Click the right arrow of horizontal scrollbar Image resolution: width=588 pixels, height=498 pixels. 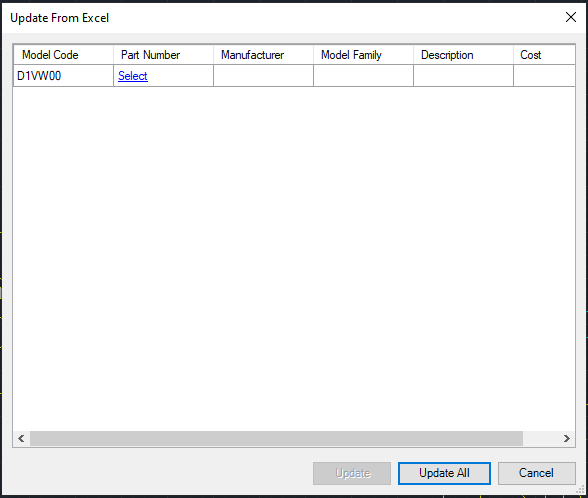click(567, 438)
